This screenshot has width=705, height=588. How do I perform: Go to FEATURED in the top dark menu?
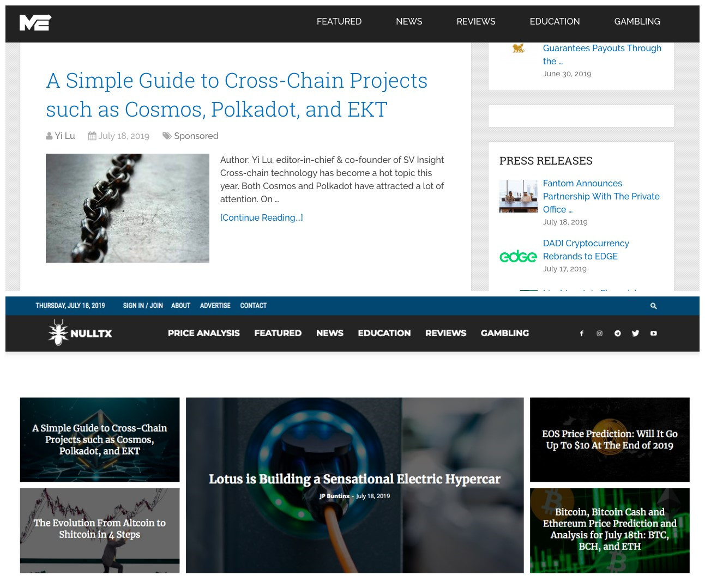339,22
